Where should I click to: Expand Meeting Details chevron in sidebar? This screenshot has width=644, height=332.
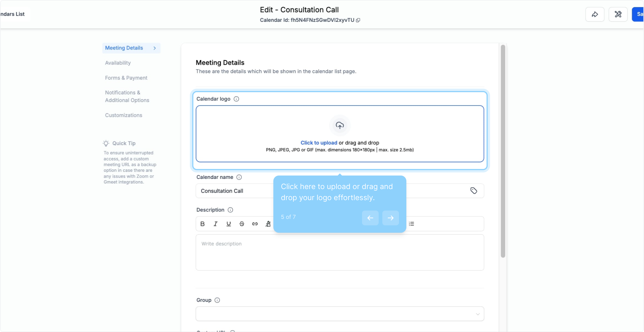click(x=155, y=48)
